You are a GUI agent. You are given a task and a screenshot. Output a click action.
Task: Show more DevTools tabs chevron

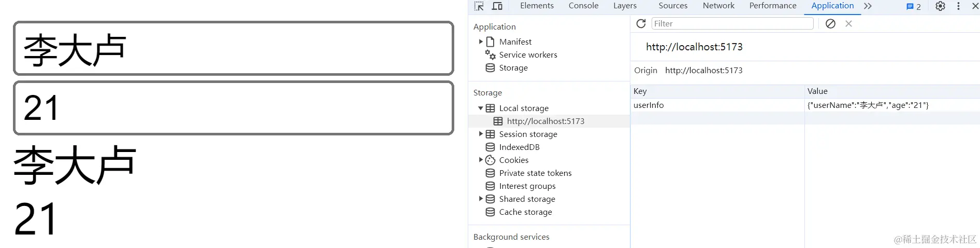[x=868, y=6]
